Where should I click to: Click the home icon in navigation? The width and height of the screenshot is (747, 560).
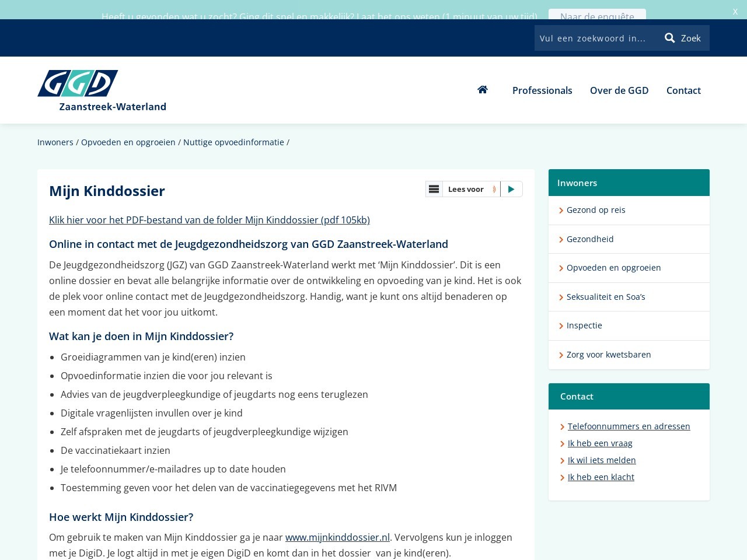click(x=483, y=90)
